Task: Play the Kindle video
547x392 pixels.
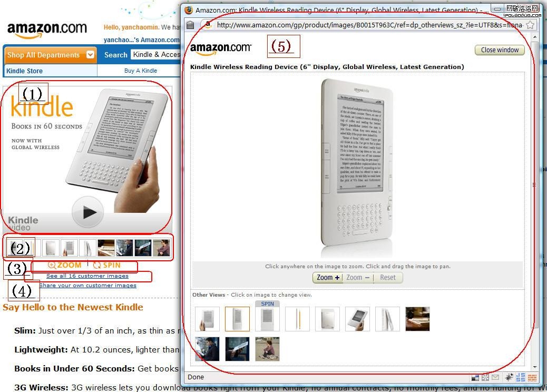Action: click(87, 212)
